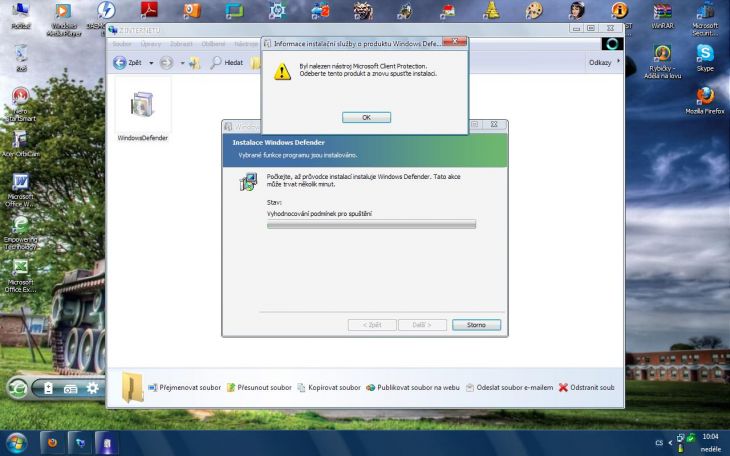
Task: Open the Zobrazit menu
Action: (181, 44)
